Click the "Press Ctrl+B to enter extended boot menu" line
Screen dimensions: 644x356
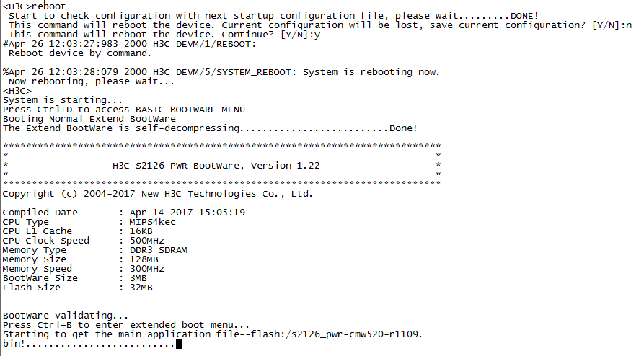[127, 325]
